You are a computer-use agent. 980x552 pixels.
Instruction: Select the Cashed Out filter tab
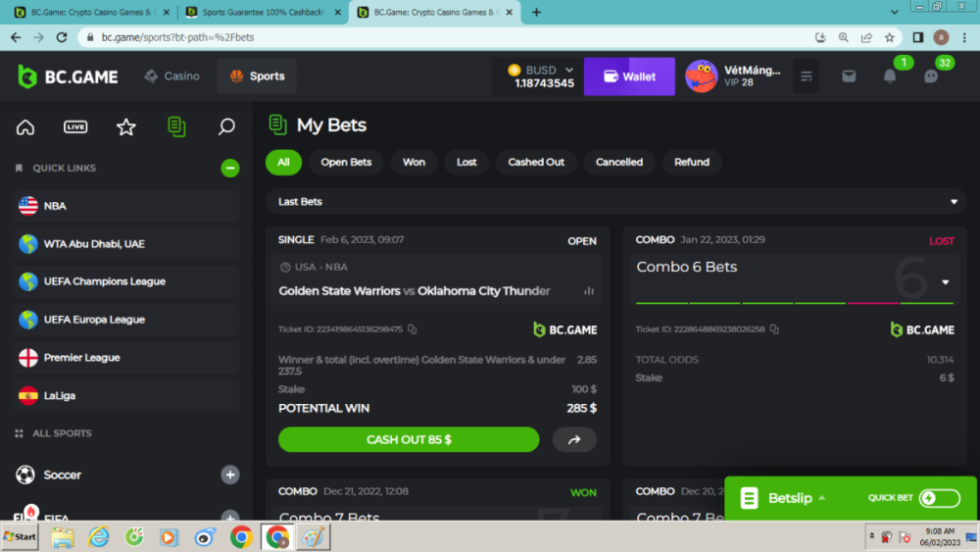click(x=536, y=163)
